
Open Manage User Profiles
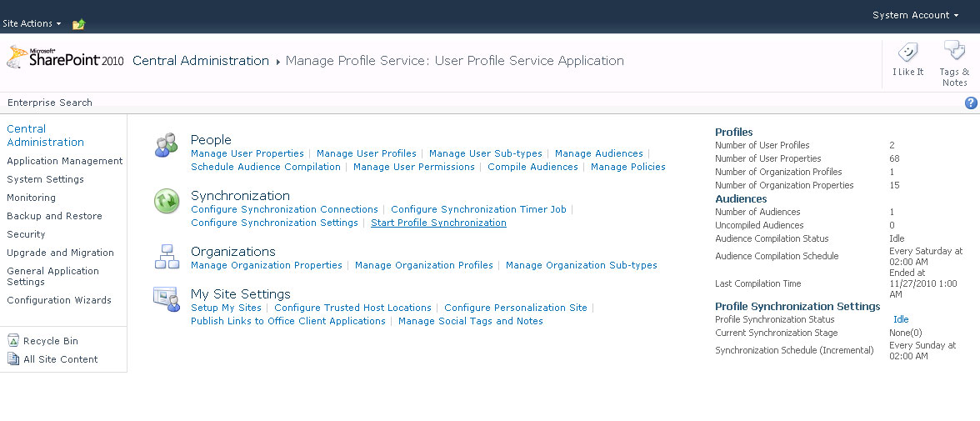point(367,153)
